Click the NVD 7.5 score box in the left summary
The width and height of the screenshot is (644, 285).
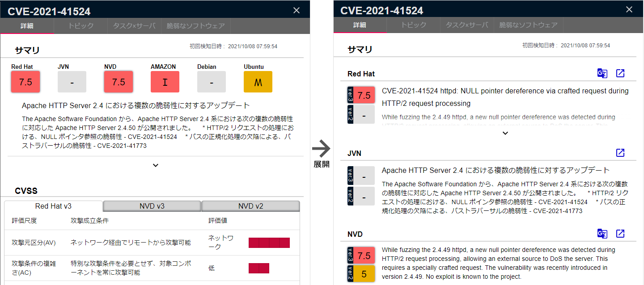119,82
